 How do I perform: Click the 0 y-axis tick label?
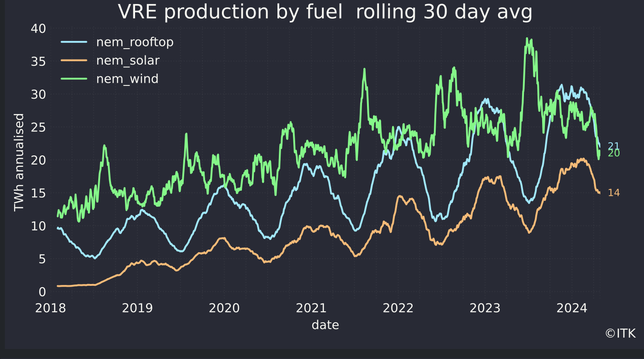[x=42, y=292]
